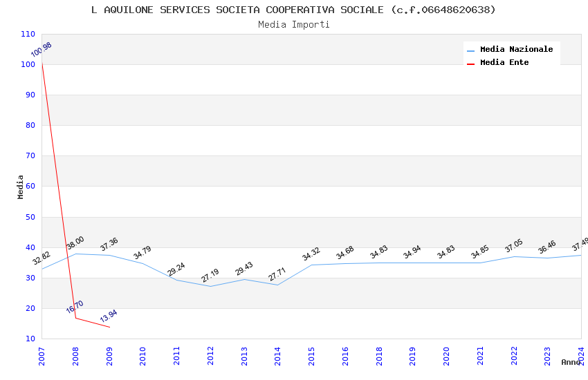Click the y-axis value 50
The width and height of the screenshot is (588, 380).
(x=30, y=217)
